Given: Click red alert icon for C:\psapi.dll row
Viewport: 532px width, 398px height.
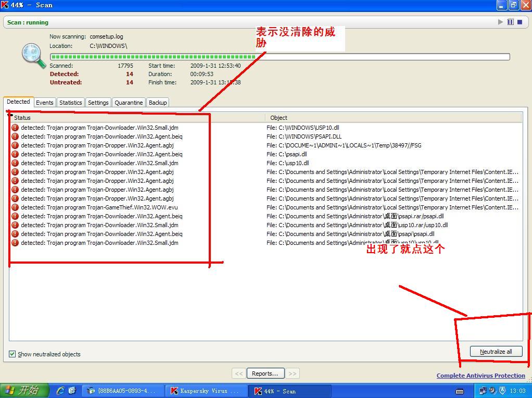Looking at the screenshot, I should point(15,154).
